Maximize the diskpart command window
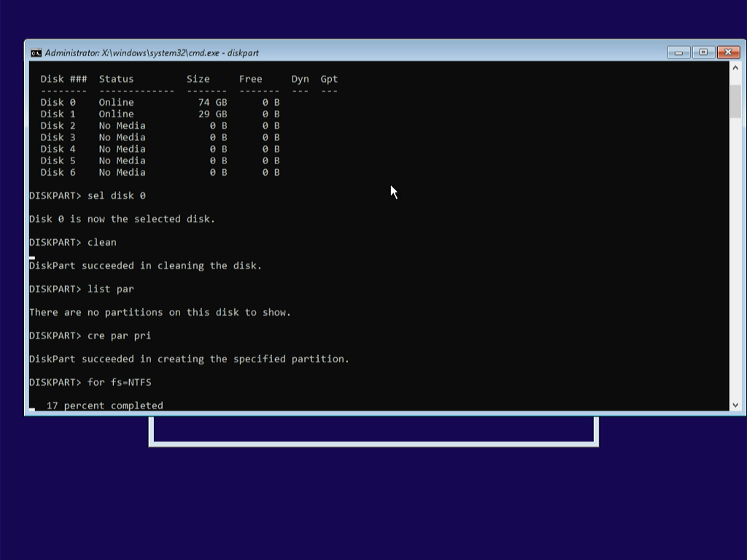 point(703,52)
